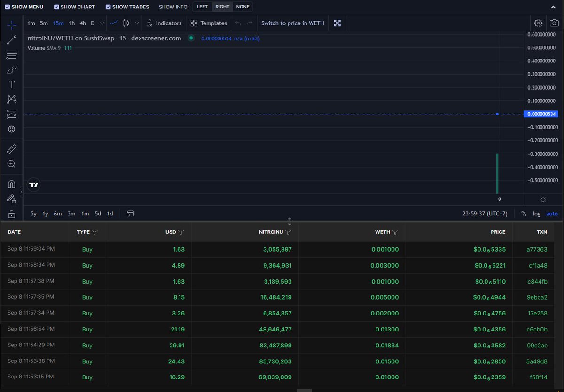
Task: Filter trades by WETH amount
Action: pos(395,232)
